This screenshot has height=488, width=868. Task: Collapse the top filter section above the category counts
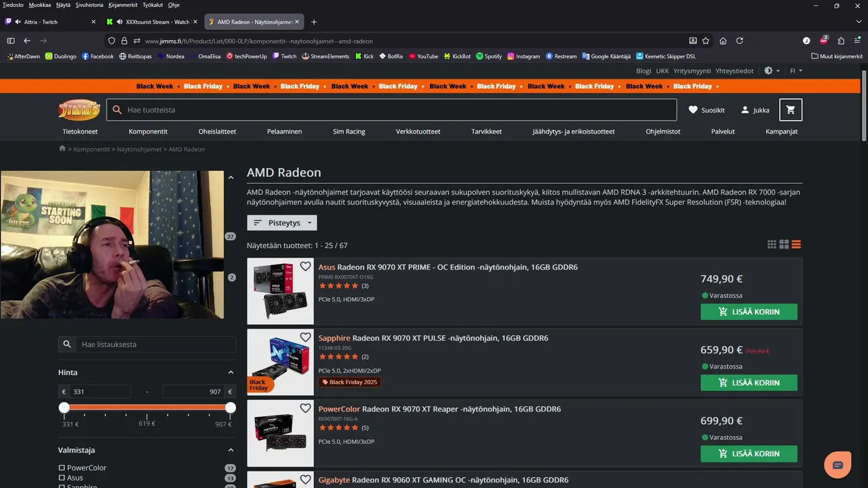coord(231,178)
